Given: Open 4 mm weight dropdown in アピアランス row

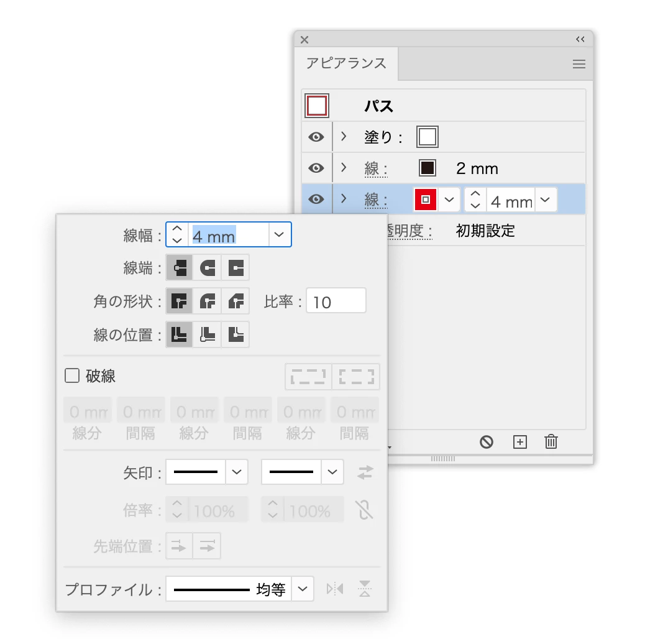Looking at the screenshot, I should coord(546,200).
